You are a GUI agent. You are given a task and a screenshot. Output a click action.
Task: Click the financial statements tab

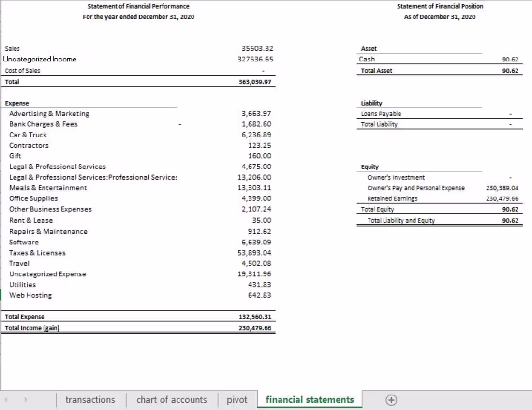[x=309, y=400]
